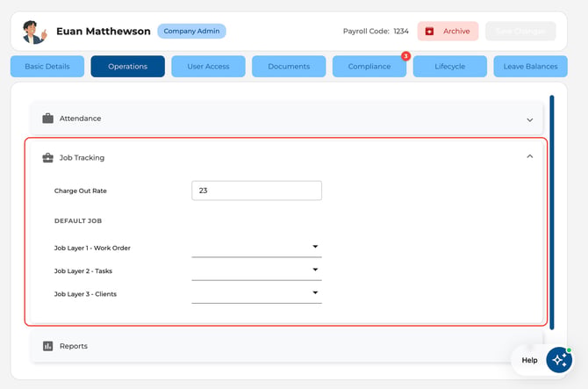588x389 pixels.
Task: Open Job Layer 1 Work Order dropdown
Action: 256,248
